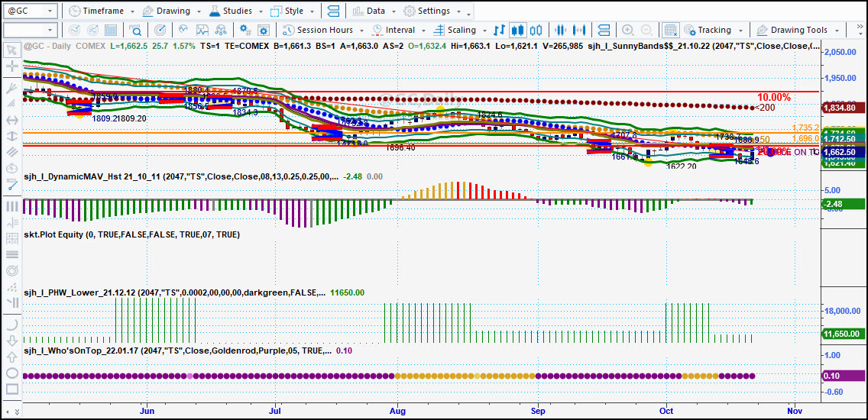Switch chart to hollow candlestick style
868x420 pixels.
[x=536, y=30]
